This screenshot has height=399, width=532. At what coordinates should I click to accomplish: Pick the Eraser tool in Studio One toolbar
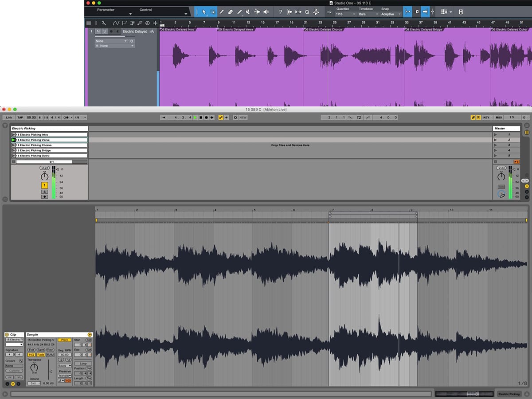point(231,12)
